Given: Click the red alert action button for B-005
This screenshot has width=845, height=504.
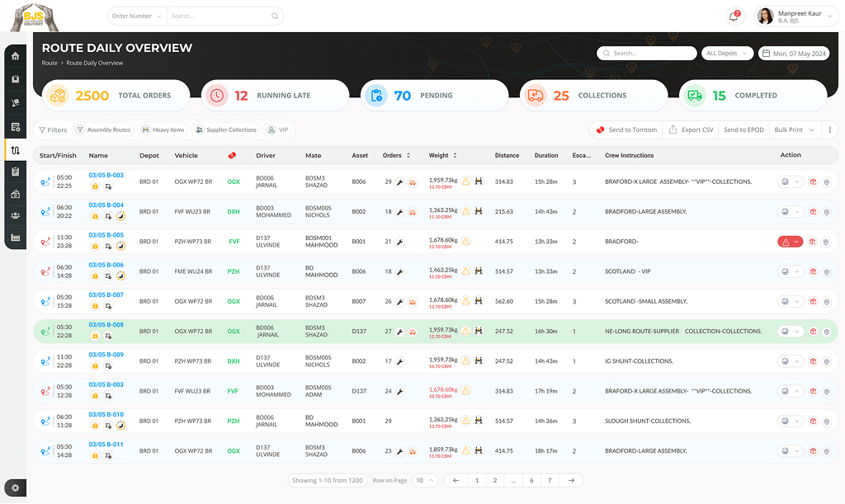Looking at the screenshot, I should click(x=790, y=242).
